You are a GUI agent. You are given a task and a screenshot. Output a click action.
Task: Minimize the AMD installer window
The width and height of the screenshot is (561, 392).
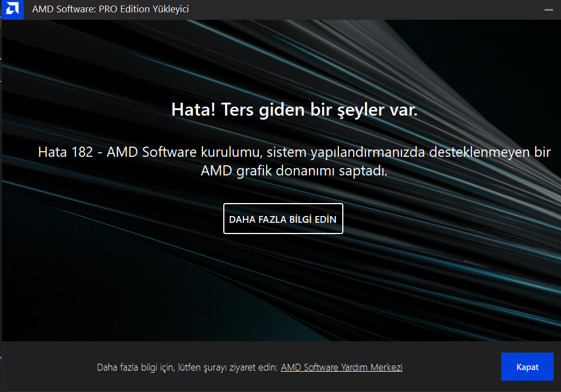point(549,10)
